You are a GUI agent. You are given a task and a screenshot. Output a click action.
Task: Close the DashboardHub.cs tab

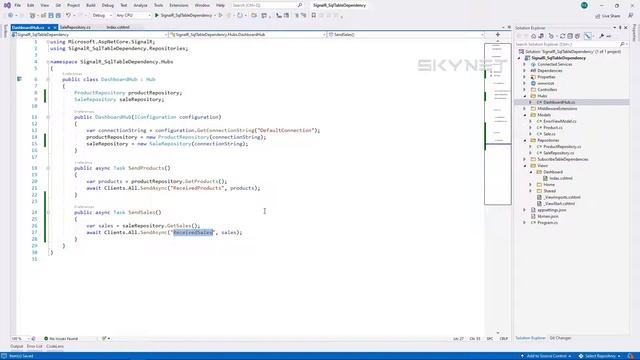click(x=55, y=27)
